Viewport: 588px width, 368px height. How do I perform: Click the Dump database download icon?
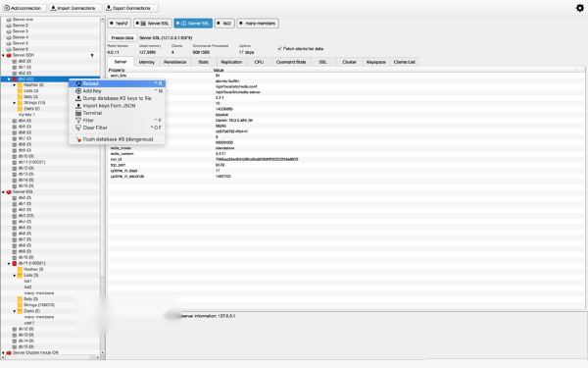[78, 98]
